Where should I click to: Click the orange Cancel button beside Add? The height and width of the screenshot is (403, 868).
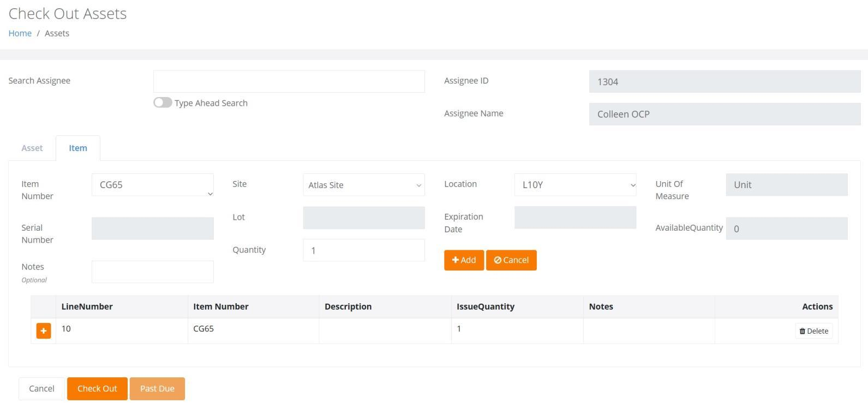[511, 260]
